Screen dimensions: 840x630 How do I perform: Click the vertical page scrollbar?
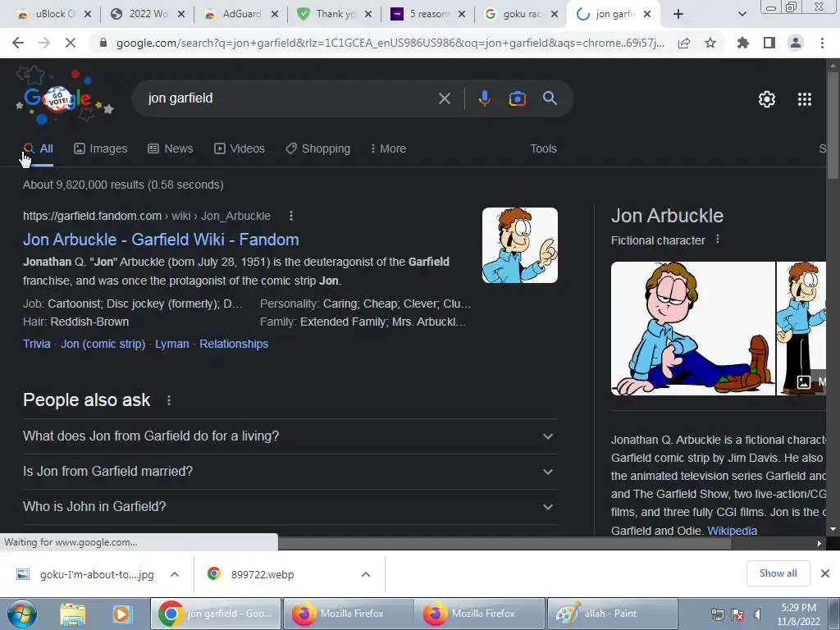tap(833, 125)
